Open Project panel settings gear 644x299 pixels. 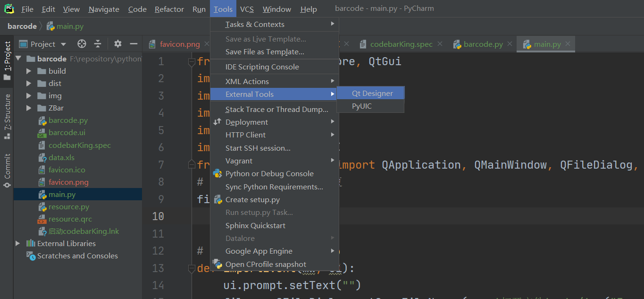(117, 44)
